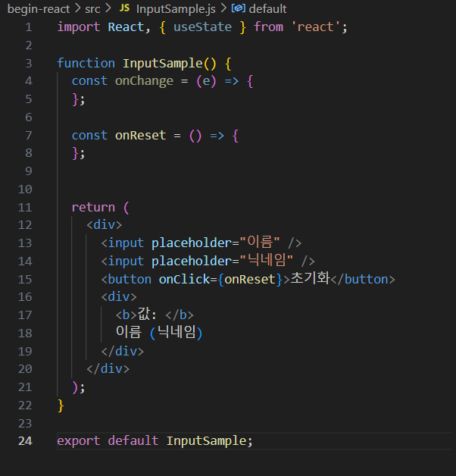Image resolution: width=456 pixels, height=476 pixels.
Task: Click the 초기화 button text
Action: (310, 278)
